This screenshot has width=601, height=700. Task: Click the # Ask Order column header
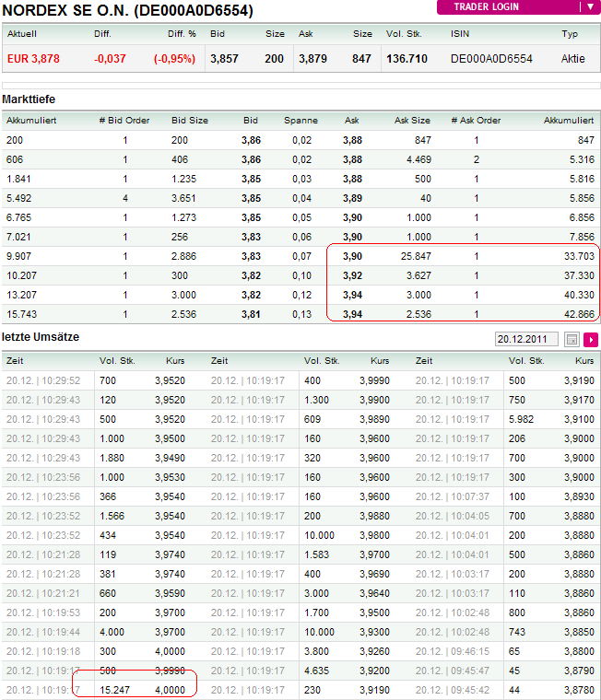pyautogui.click(x=476, y=120)
